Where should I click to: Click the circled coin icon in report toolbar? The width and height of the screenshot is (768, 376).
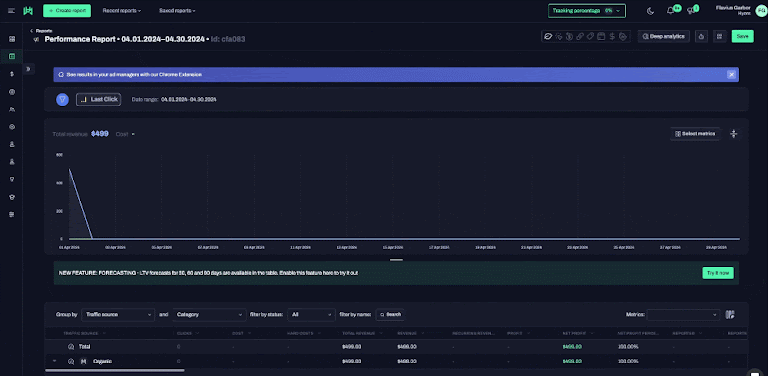(569, 36)
